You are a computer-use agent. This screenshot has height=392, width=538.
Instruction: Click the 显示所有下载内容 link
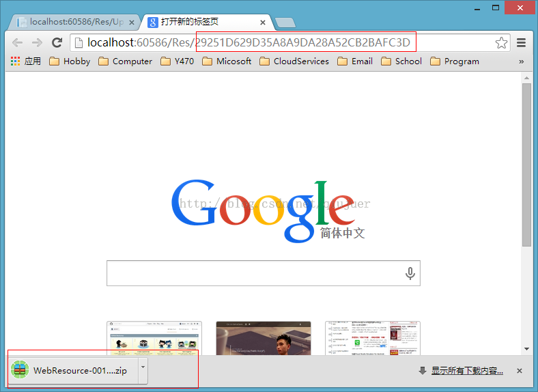tap(467, 371)
